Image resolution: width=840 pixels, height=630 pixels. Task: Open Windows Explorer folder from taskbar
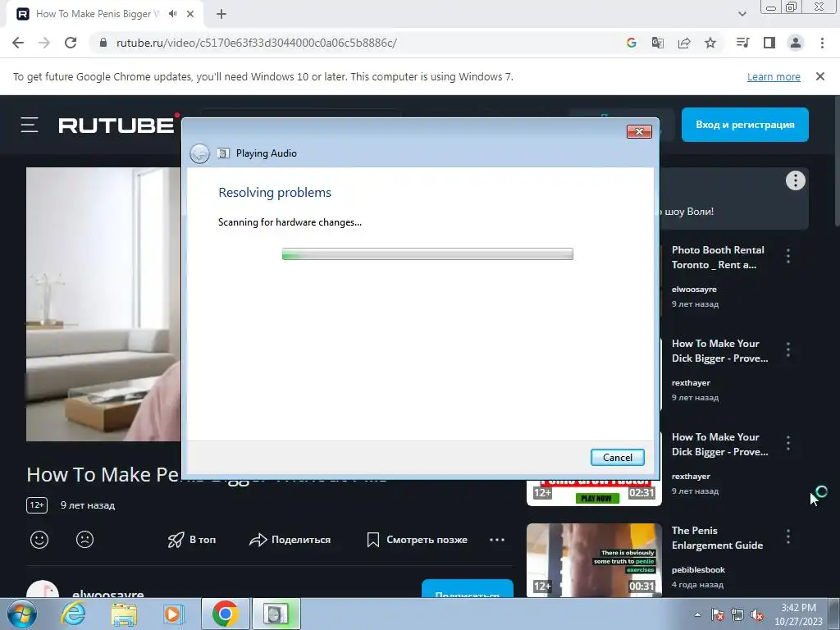[124, 614]
